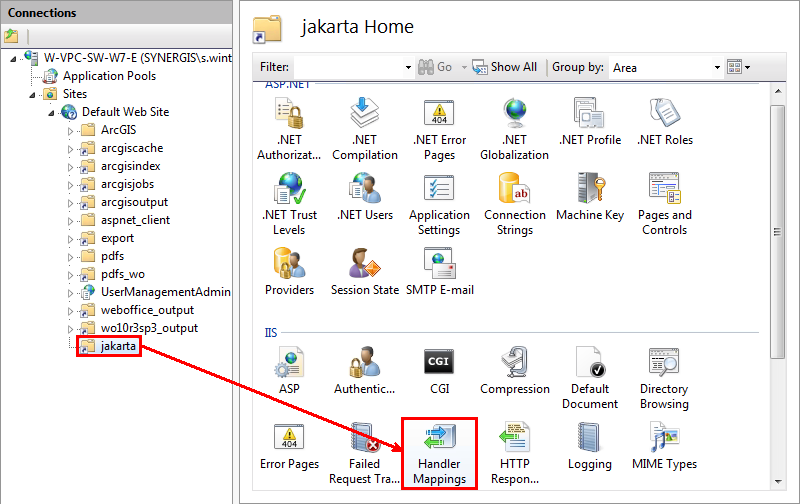Click inside the Filter text field

click(x=348, y=67)
